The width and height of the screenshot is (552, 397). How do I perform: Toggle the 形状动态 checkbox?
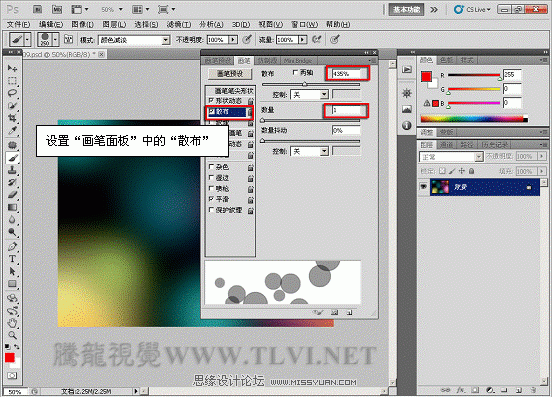pyautogui.click(x=212, y=101)
